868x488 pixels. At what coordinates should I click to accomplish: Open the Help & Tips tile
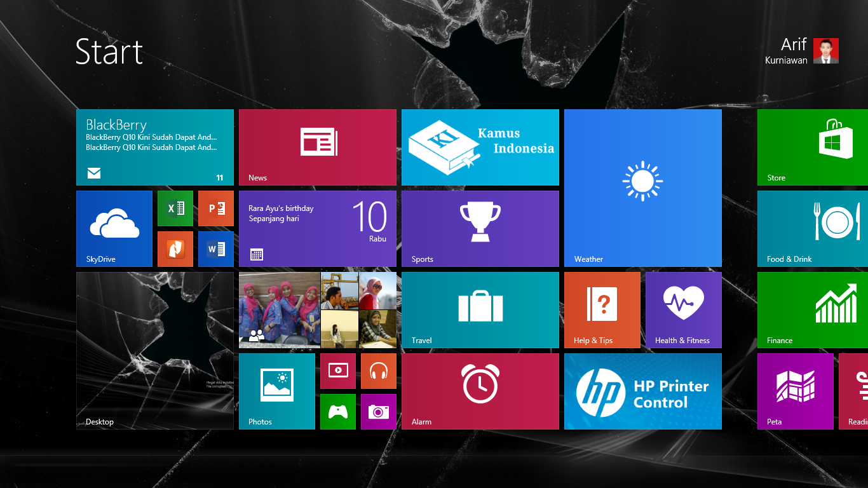(x=602, y=310)
